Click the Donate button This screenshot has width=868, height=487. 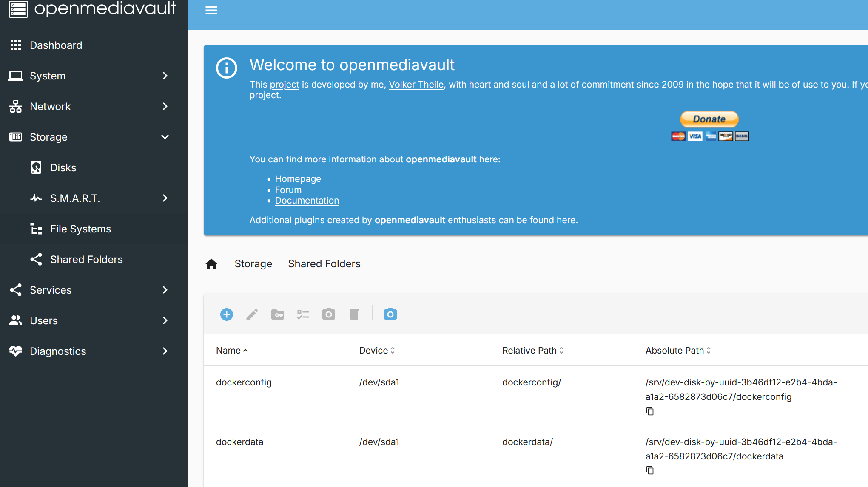pos(709,119)
